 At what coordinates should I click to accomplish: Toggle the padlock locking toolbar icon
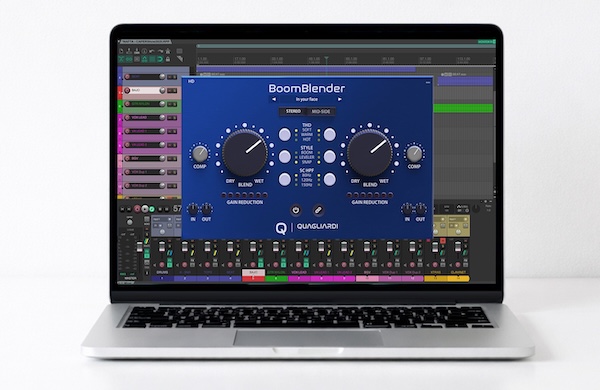pos(168,59)
